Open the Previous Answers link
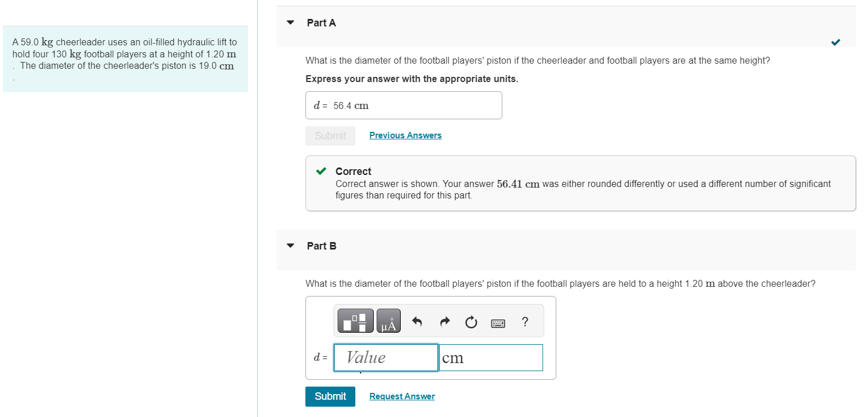This screenshot has height=417, width=868. pos(405,135)
